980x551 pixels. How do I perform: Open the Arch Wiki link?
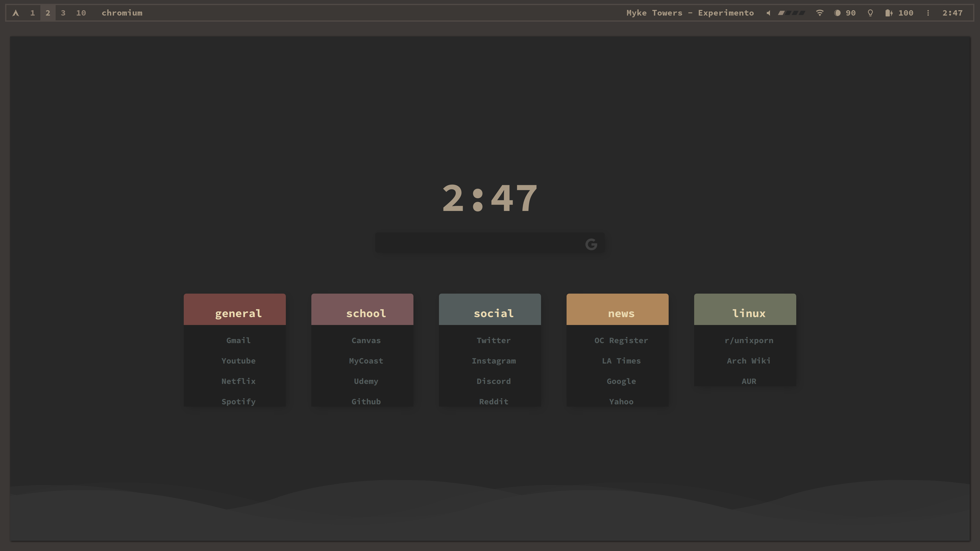point(748,360)
